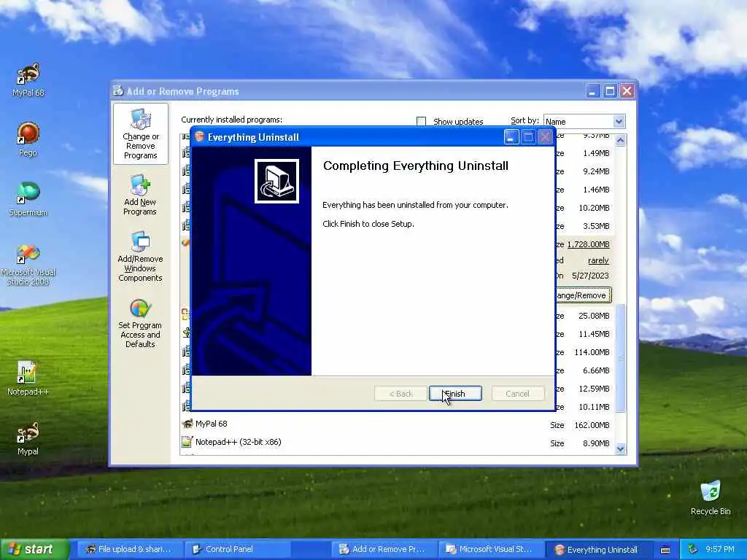Switch to File upload & sharing taskbar item

pos(128,550)
